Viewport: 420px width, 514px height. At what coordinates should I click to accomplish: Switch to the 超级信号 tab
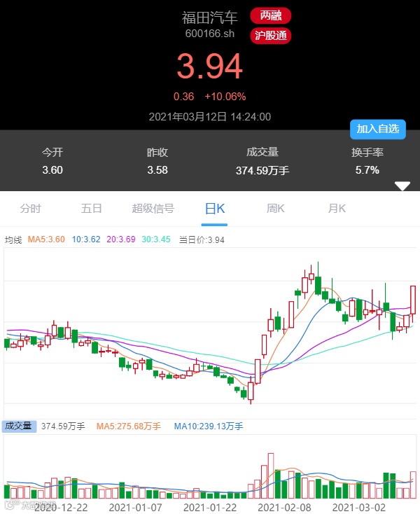click(153, 209)
